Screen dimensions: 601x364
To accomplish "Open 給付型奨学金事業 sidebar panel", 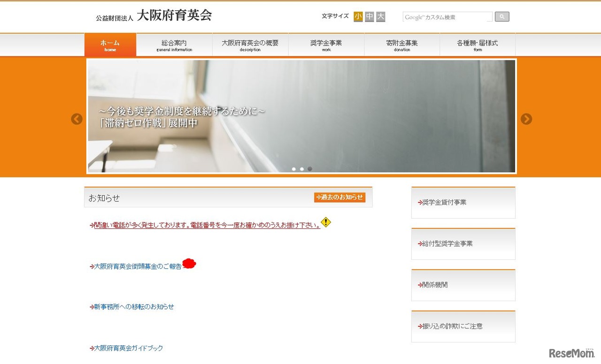I will 463,244.
